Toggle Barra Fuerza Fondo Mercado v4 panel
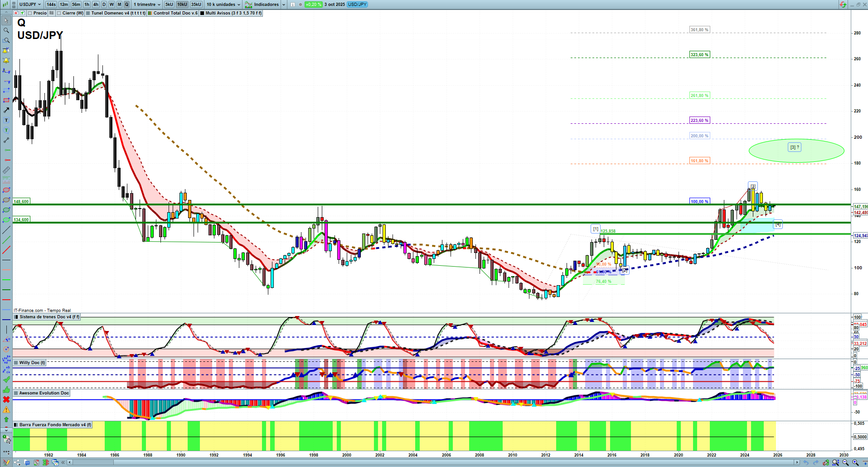868x467 pixels. 53,425
